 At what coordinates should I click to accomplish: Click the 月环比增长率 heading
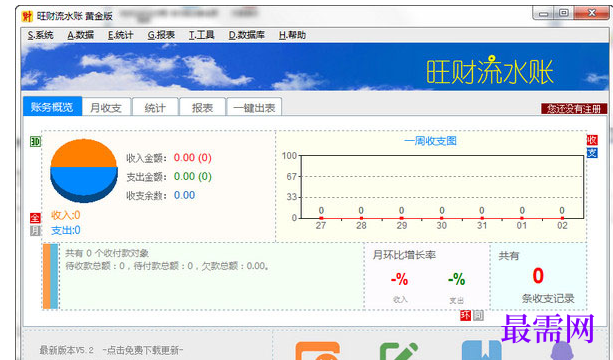[404, 255]
